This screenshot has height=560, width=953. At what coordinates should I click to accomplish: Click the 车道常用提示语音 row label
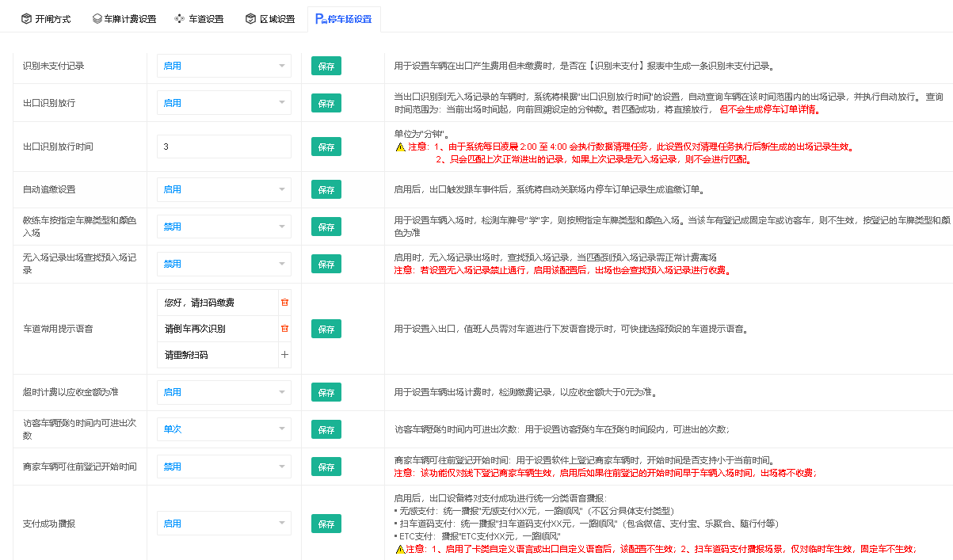[x=58, y=329]
